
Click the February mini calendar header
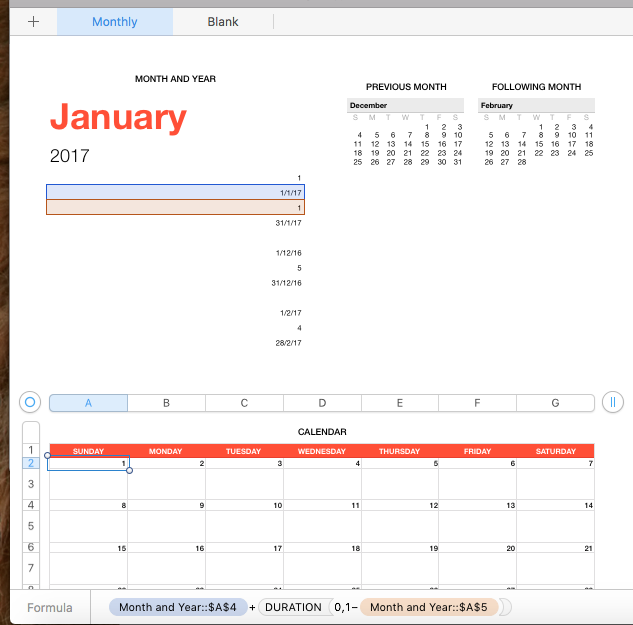(x=536, y=105)
